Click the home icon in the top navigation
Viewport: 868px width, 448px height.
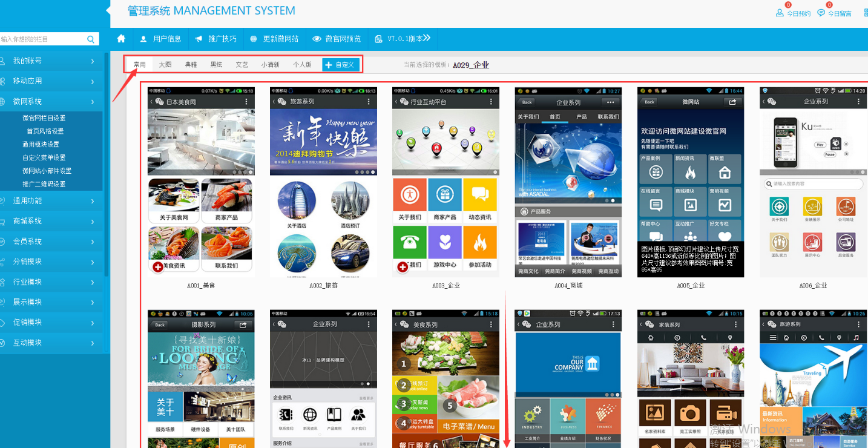[121, 39]
